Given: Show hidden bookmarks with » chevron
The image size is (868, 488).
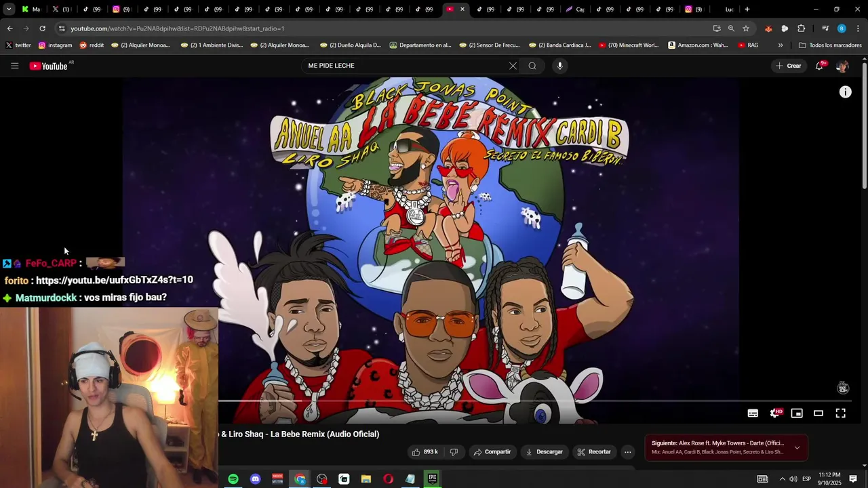Looking at the screenshot, I should click(781, 45).
